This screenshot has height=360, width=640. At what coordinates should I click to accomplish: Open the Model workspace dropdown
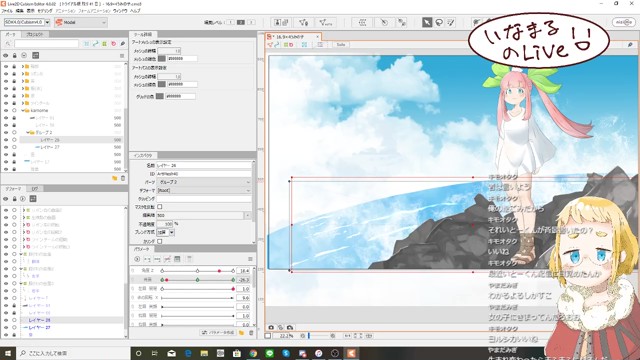click(x=81, y=22)
